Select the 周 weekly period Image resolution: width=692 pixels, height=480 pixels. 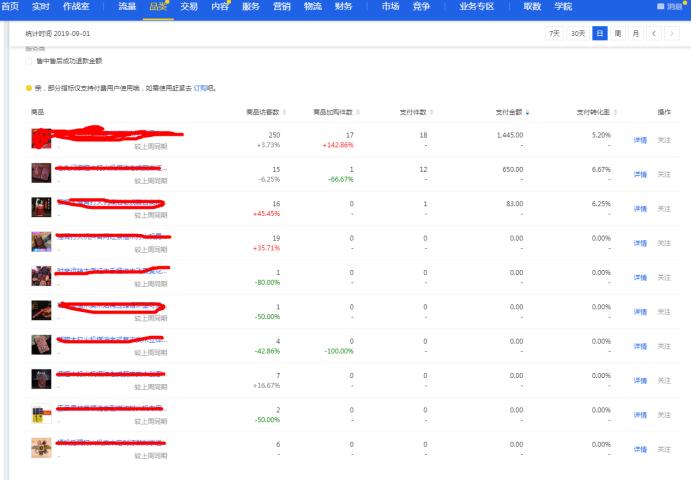[x=618, y=33]
